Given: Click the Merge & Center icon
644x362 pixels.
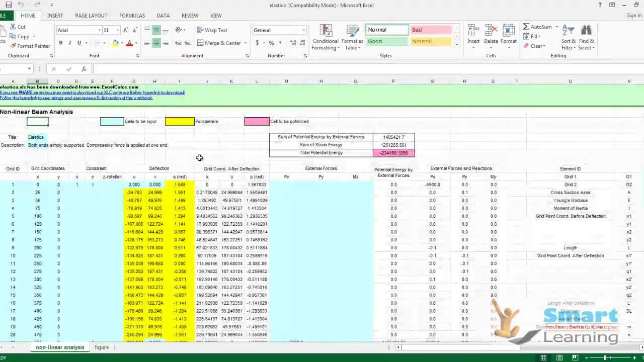Looking at the screenshot, I should pyautogui.click(x=219, y=43).
